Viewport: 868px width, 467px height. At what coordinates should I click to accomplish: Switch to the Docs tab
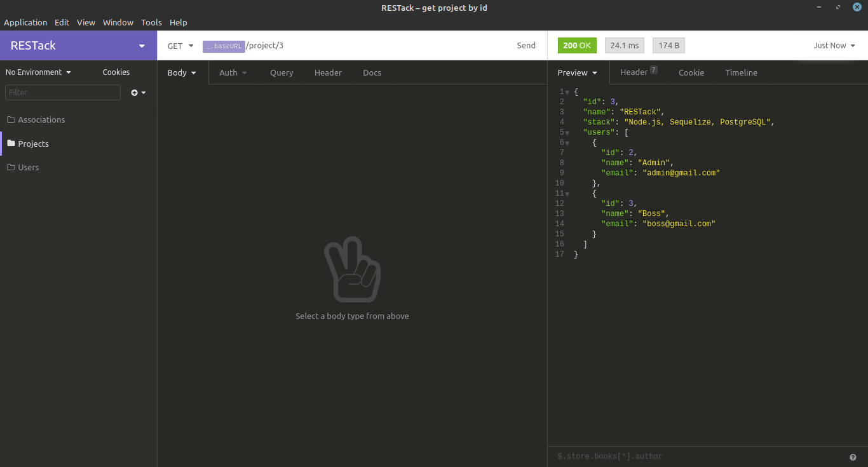click(x=372, y=72)
